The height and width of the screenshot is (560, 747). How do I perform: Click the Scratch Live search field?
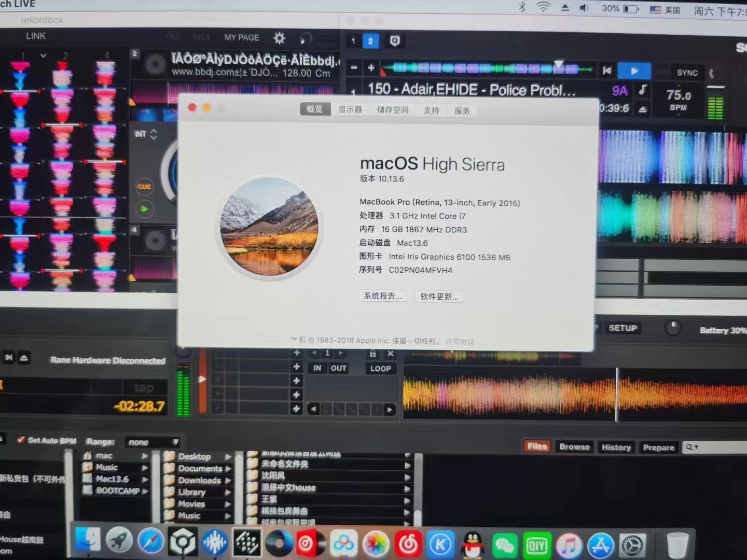[x=715, y=447]
